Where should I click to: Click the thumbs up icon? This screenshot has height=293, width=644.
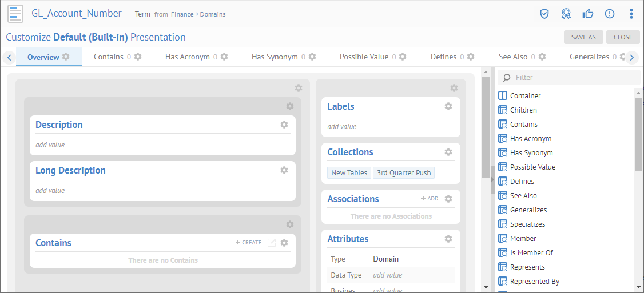pyautogui.click(x=588, y=14)
